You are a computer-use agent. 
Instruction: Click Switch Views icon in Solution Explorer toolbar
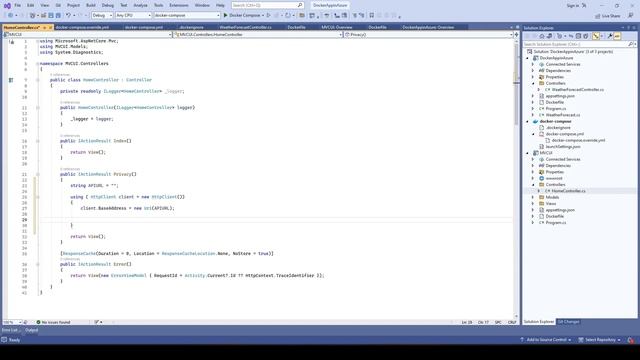[x=549, y=36]
